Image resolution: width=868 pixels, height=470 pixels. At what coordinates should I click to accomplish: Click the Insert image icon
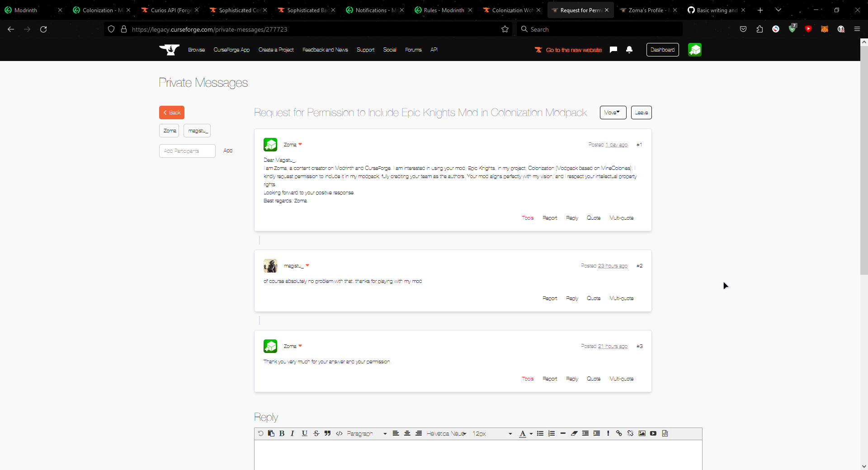point(642,433)
